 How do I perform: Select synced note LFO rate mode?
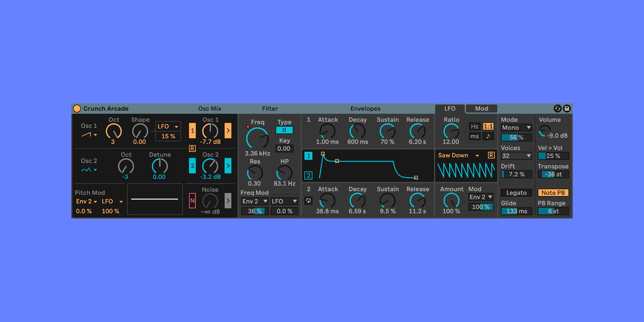(x=488, y=136)
